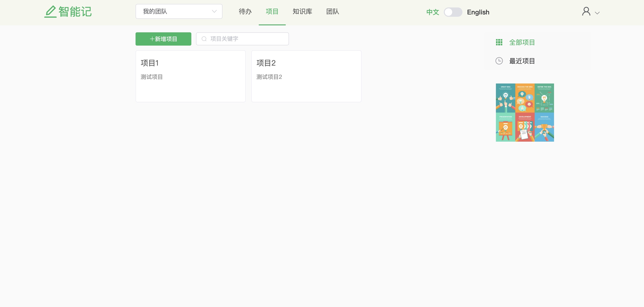Screen dimensions: 644x307
Task: Open the 团队 tab
Action: pos(332,11)
